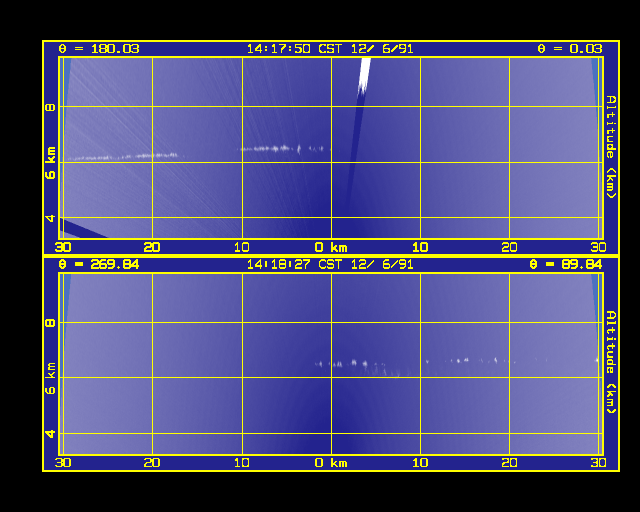Click the 14:18:27 CST 12/ 6/91 timestamp

pos(330,265)
